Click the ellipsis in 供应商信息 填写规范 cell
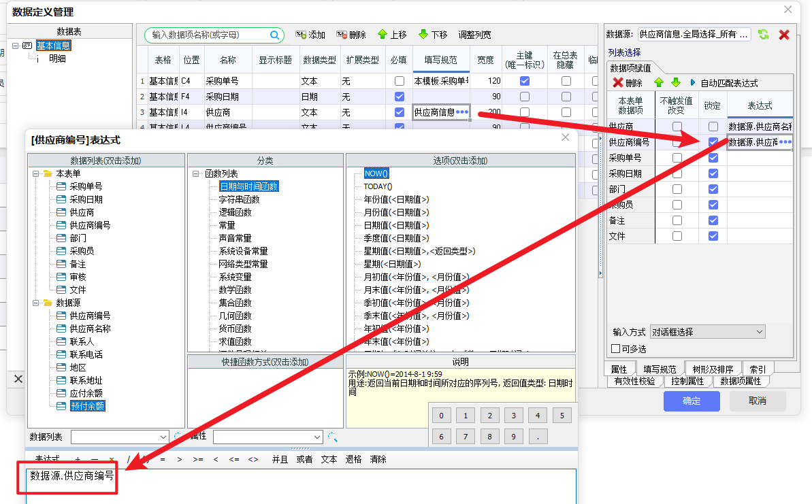Screen dimensions: 812x504 point(462,112)
